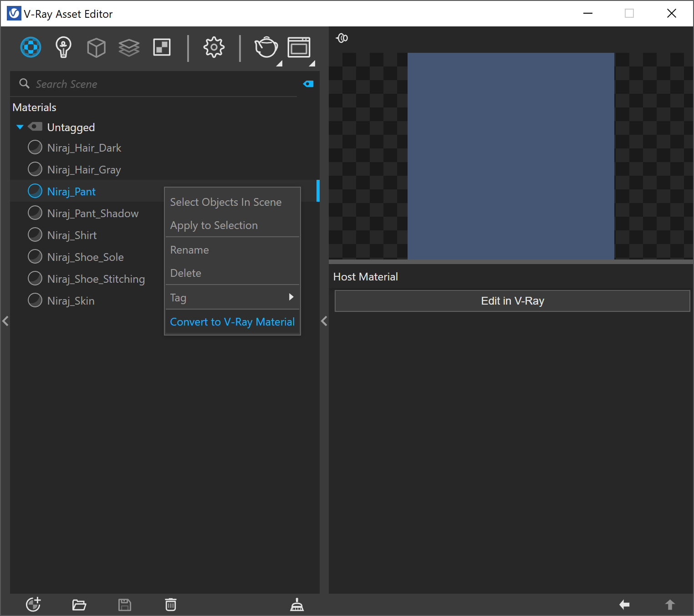This screenshot has width=694, height=616.
Task: Delete asset trash icon
Action: click(x=171, y=605)
